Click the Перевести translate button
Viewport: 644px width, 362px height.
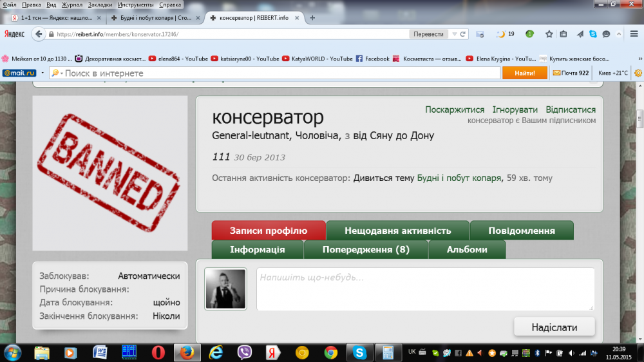(x=428, y=34)
